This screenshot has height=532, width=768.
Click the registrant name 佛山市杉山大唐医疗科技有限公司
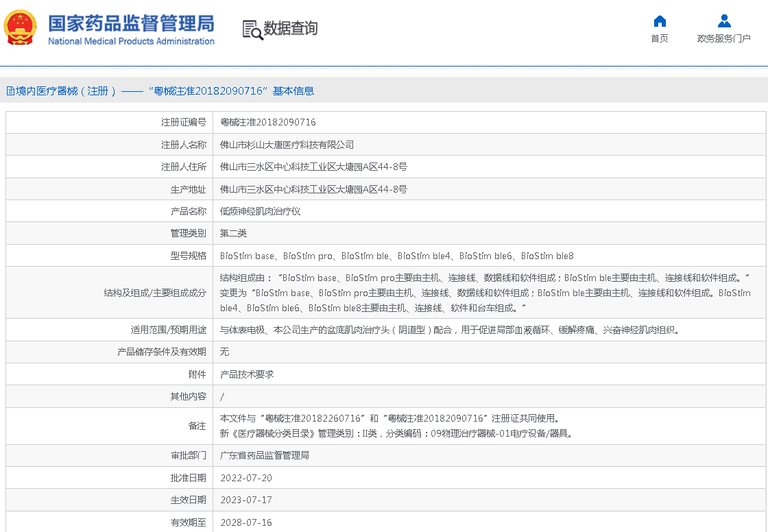[x=287, y=145]
